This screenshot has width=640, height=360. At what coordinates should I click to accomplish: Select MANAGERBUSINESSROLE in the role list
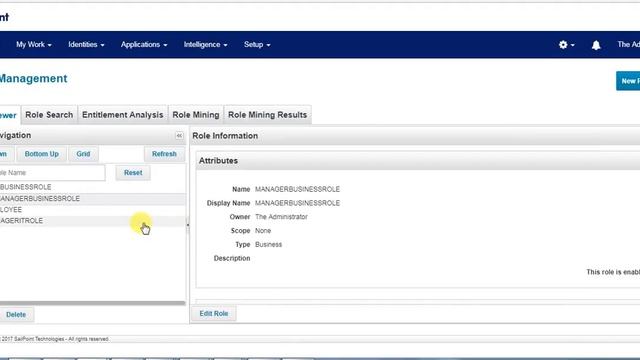click(92, 198)
